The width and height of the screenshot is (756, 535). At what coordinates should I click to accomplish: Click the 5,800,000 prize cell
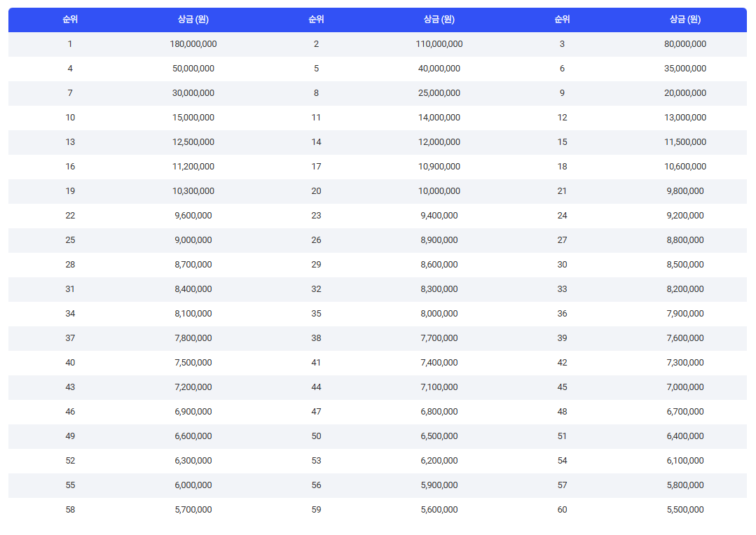(685, 485)
